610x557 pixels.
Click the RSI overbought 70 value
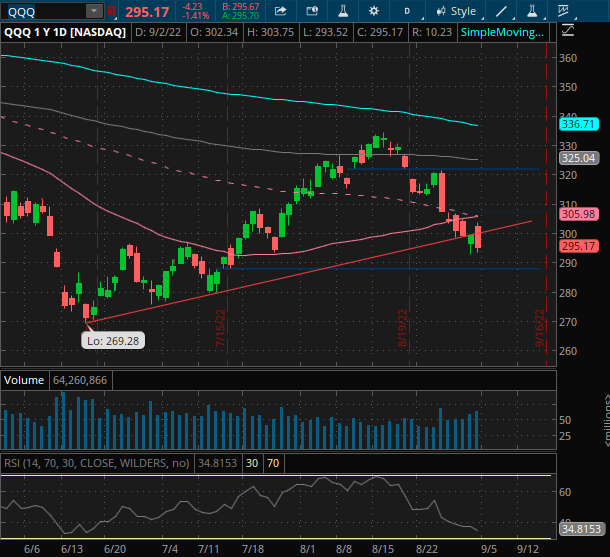[273, 463]
